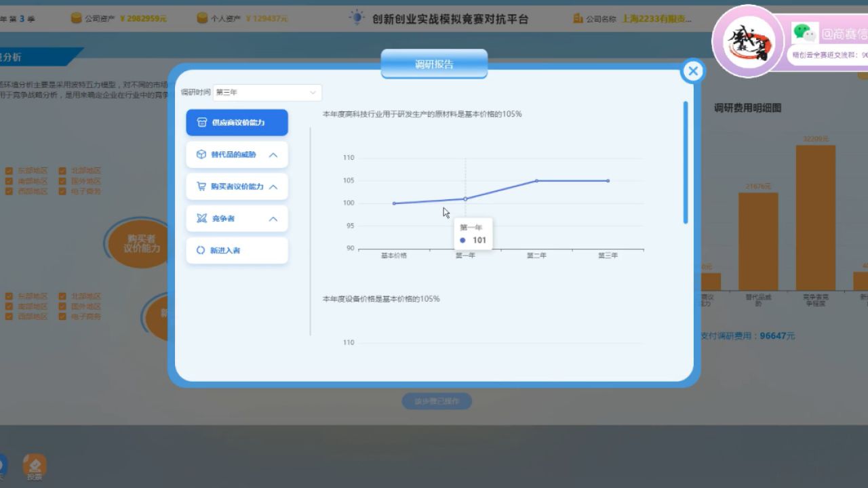Click the lightbulb icon beside the platform title

(357, 17)
